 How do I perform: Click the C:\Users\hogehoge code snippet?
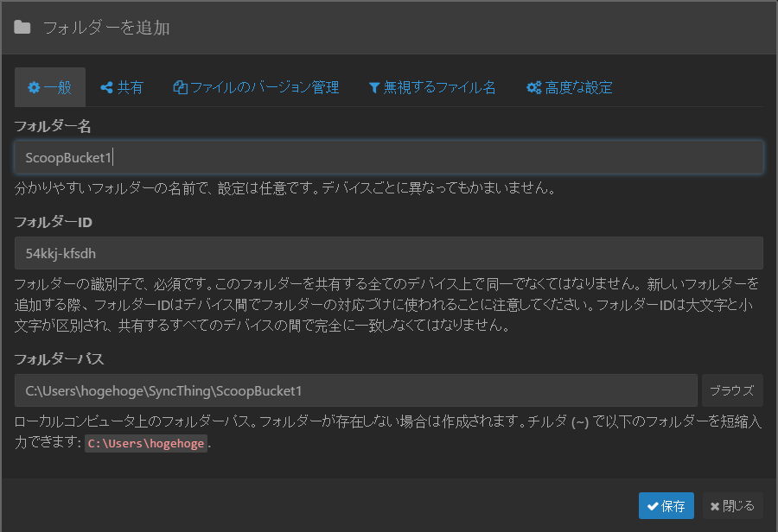point(146,443)
